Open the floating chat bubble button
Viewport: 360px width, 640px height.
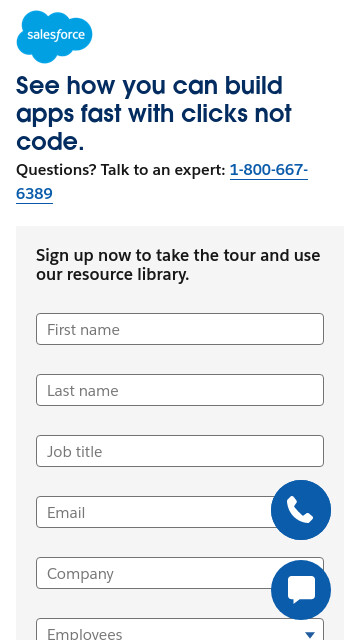[x=301, y=590]
